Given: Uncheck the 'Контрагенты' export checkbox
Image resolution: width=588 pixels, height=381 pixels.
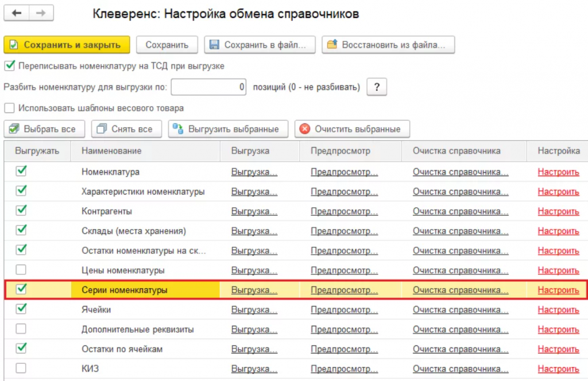Looking at the screenshot, I should pos(21,211).
